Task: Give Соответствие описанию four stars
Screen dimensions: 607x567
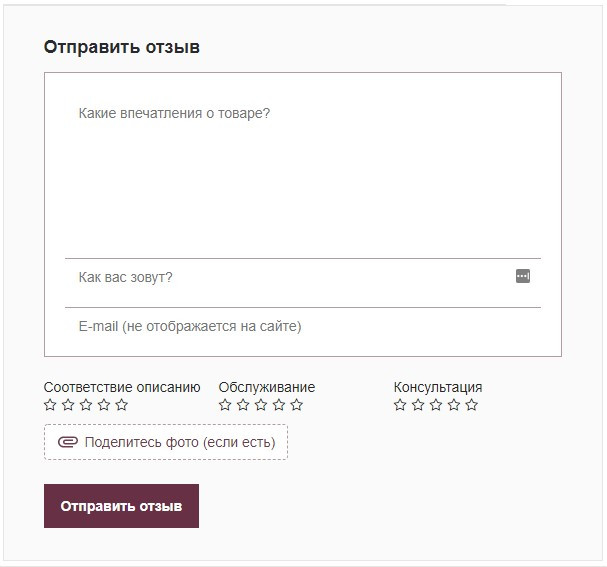Action: pos(104,405)
